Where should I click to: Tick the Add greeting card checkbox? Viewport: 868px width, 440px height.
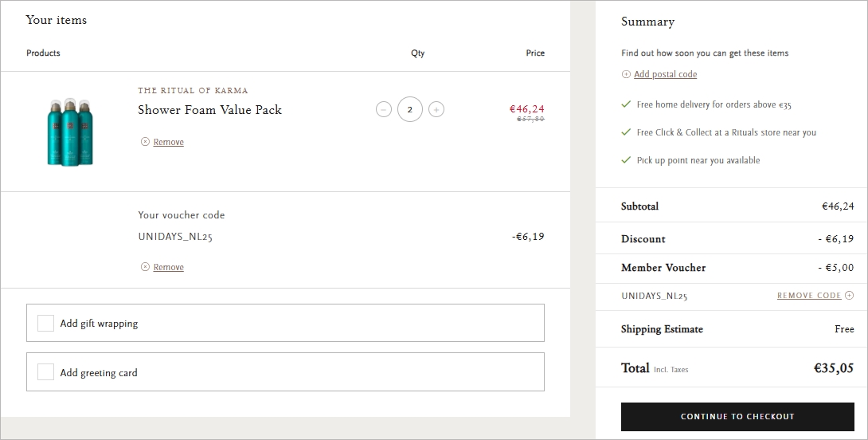[x=46, y=372]
